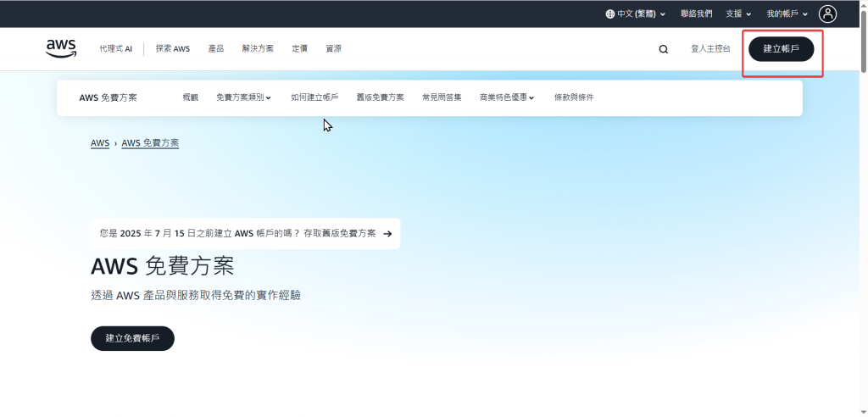Expand the 我的帳戶 dropdown
868x417 pixels.
(787, 14)
